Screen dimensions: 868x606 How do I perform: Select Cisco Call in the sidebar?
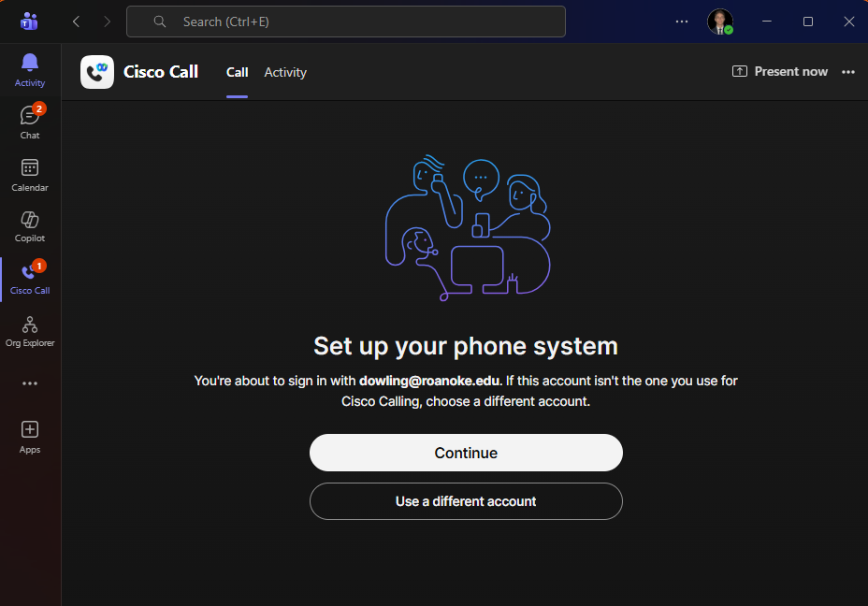30,279
